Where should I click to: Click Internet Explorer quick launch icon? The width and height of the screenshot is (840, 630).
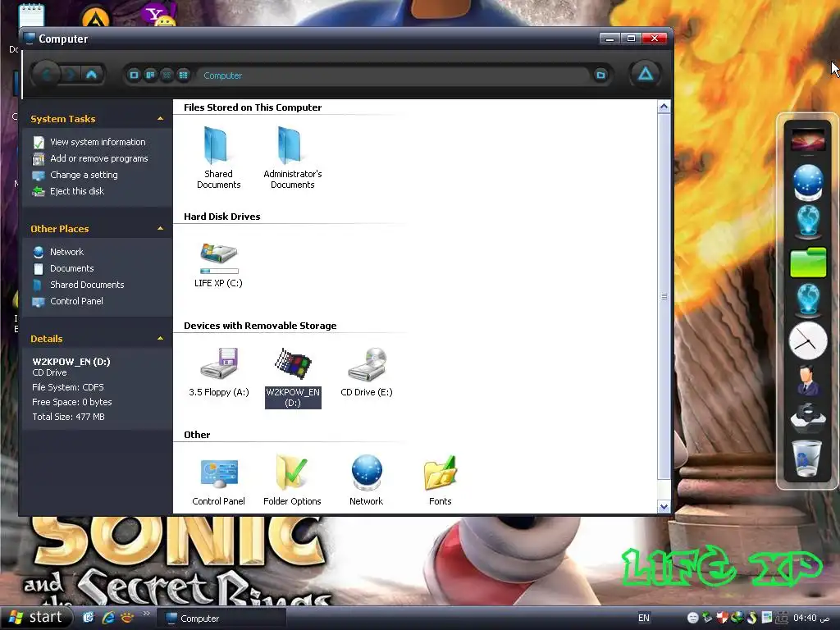(x=108, y=618)
